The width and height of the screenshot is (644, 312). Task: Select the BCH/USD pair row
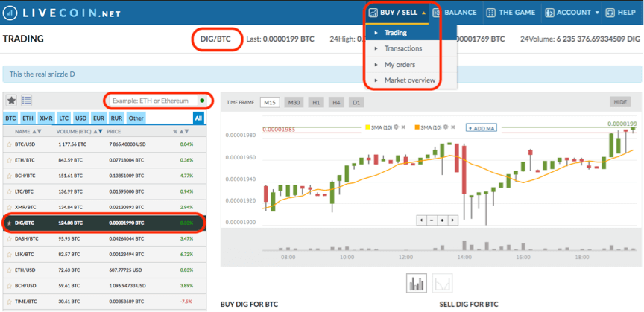(104, 286)
